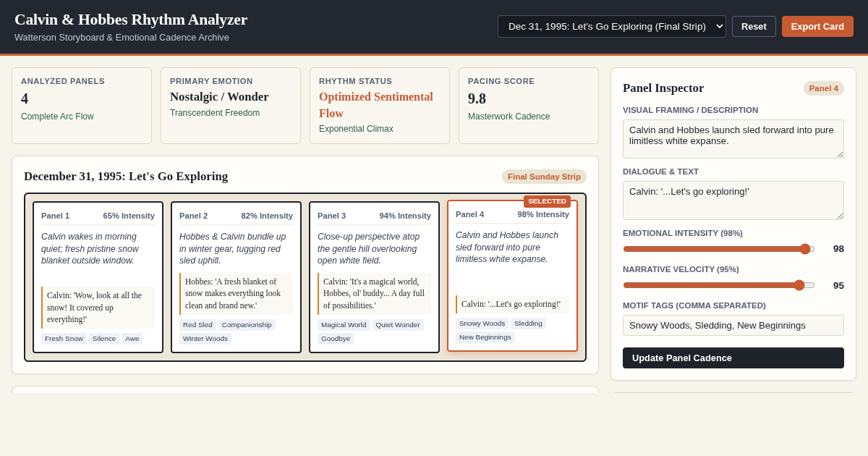This screenshot has height=456, width=868.
Task: Adjust the Narrative Velocity slider
Action: click(x=719, y=285)
